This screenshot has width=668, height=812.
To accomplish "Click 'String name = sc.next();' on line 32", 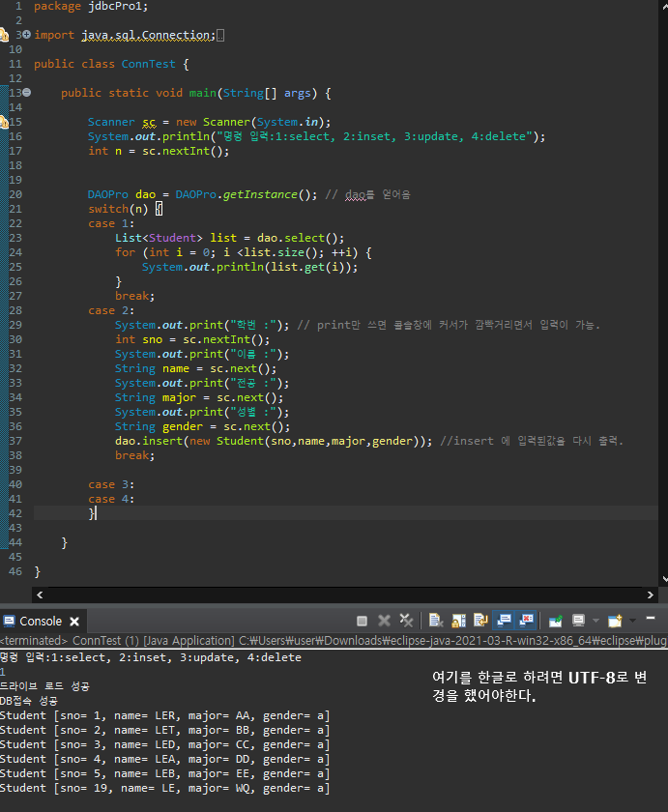I will pyautogui.click(x=195, y=368).
